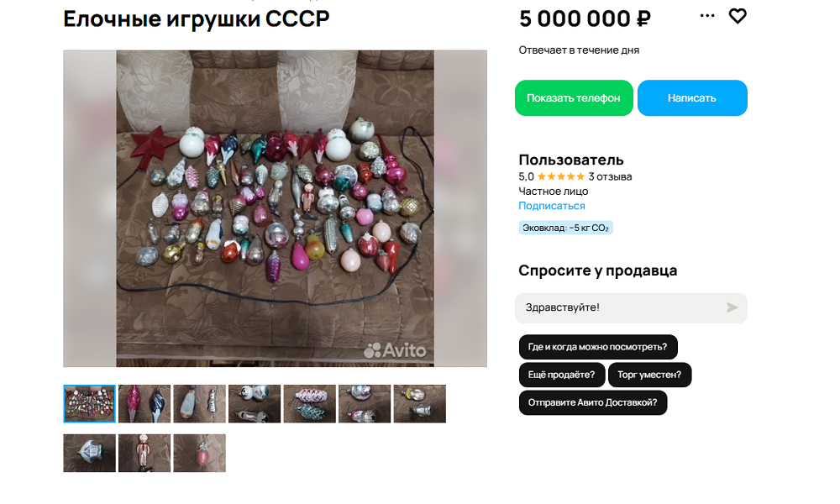The width and height of the screenshot is (840, 504).
Task: Select the first thumbnail with all ornaments
Action: pos(90,404)
